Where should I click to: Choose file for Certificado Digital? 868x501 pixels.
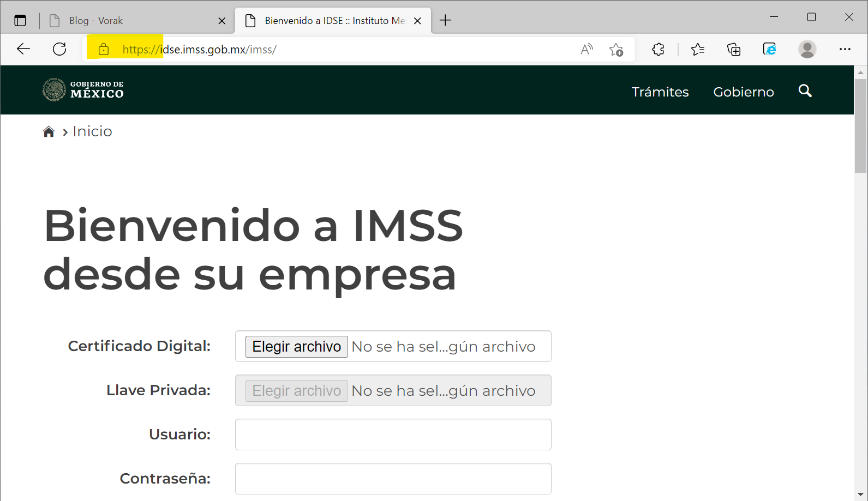pyautogui.click(x=297, y=347)
